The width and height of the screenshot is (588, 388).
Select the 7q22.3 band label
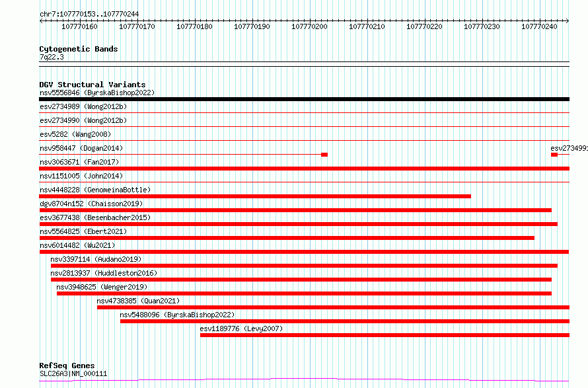52,57
